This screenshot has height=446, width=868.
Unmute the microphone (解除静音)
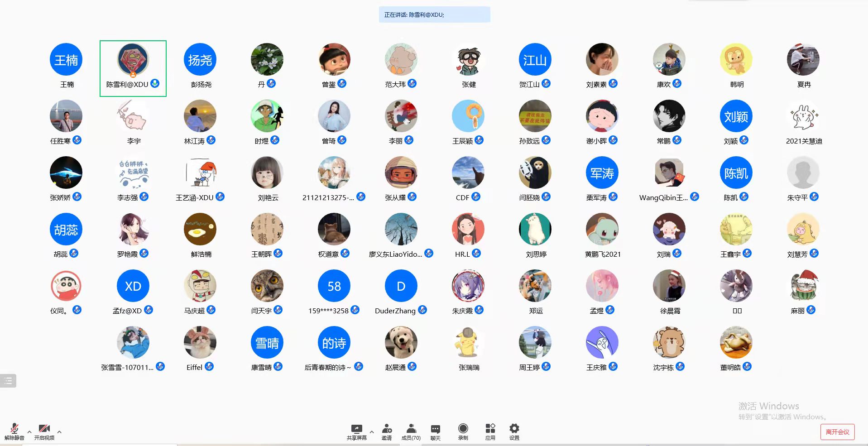[14, 431]
